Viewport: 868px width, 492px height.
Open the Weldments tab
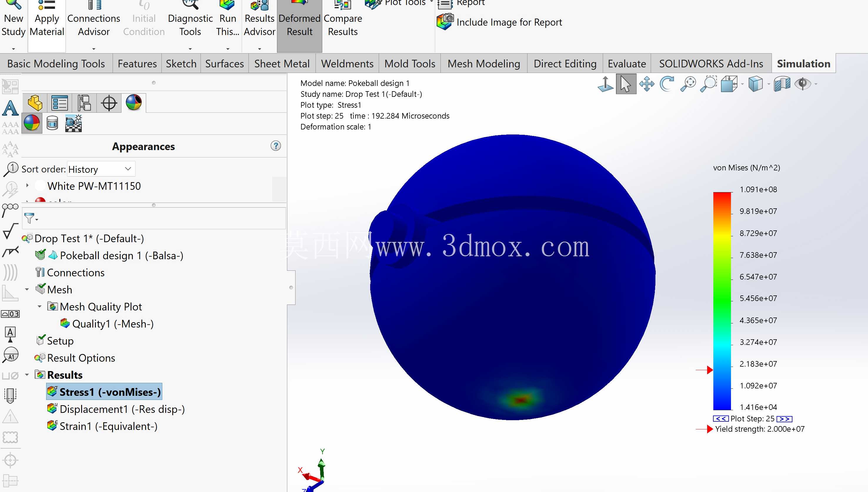347,64
